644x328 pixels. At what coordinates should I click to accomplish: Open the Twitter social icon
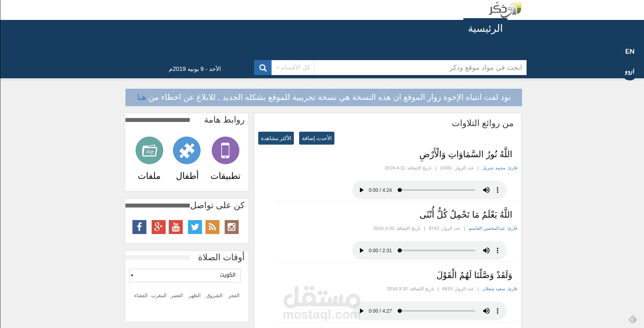195,227
